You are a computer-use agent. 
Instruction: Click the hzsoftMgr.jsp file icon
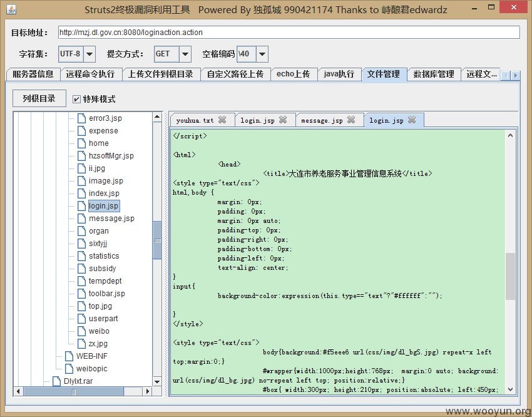point(81,156)
